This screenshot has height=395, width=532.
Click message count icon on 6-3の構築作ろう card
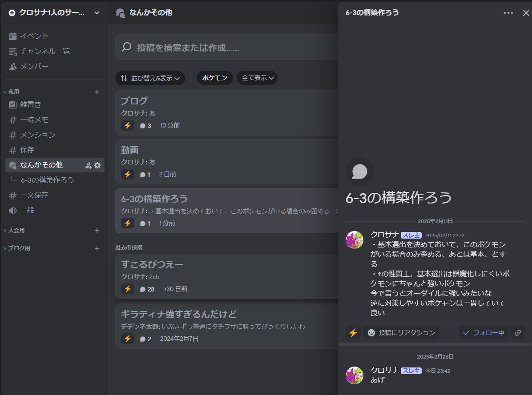coord(142,223)
